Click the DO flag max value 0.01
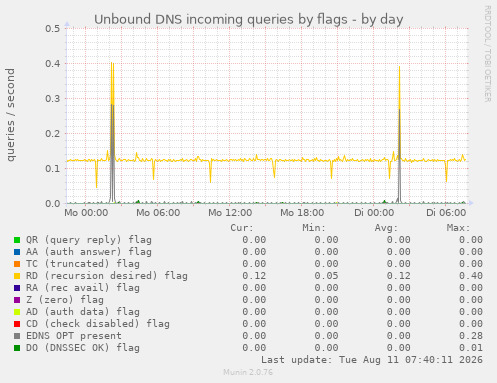The height and width of the screenshot is (383, 497). [x=471, y=348]
